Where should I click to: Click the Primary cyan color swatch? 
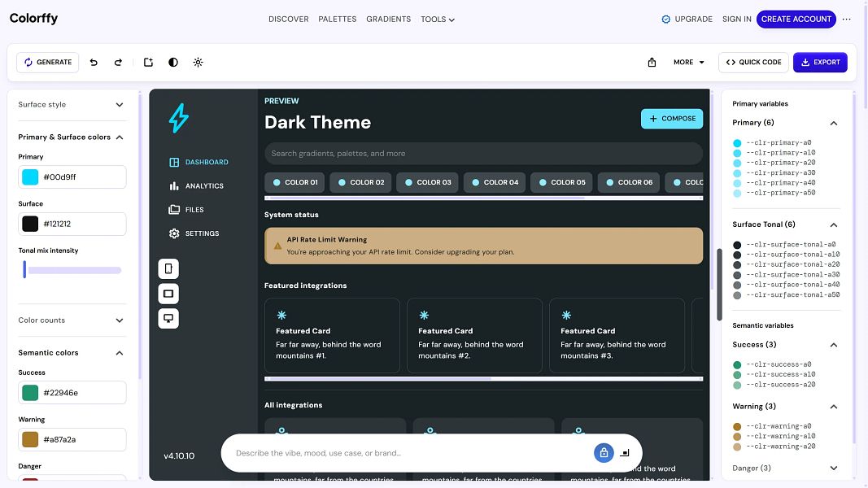[30, 177]
